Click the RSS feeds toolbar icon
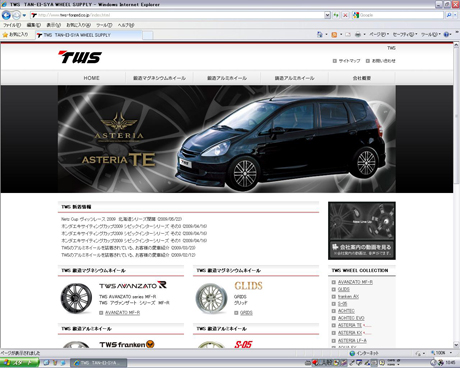 click(334, 34)
